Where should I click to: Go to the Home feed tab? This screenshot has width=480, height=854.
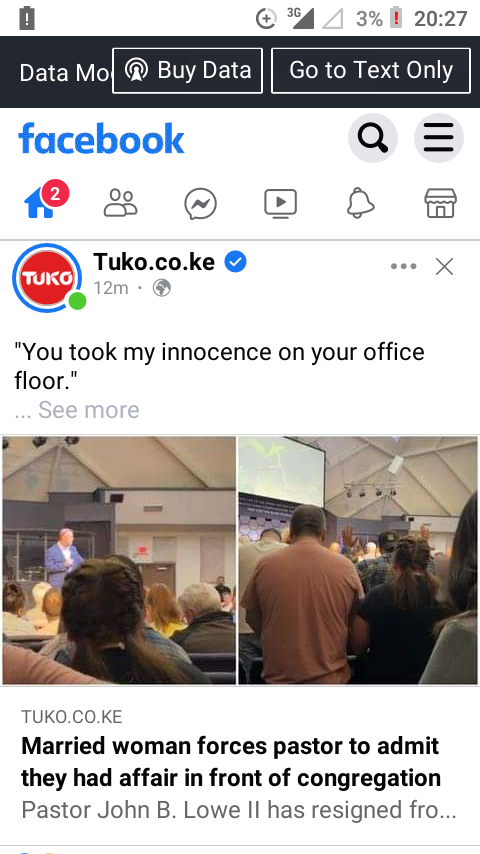point(40,204)
